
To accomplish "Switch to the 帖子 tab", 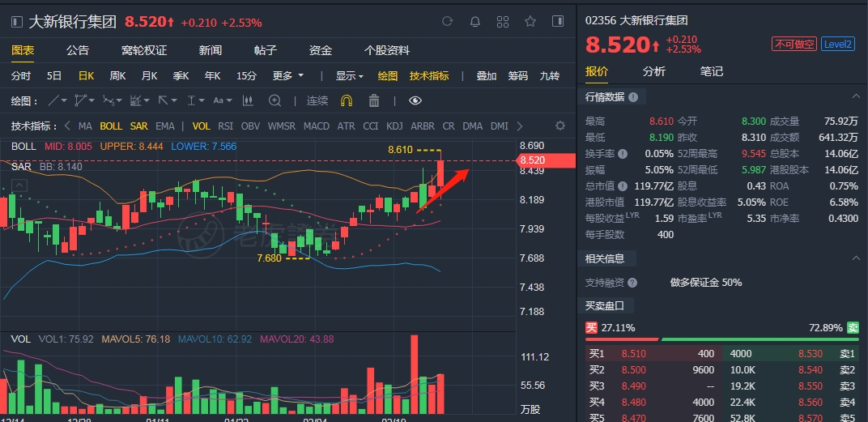I will 265,50.
